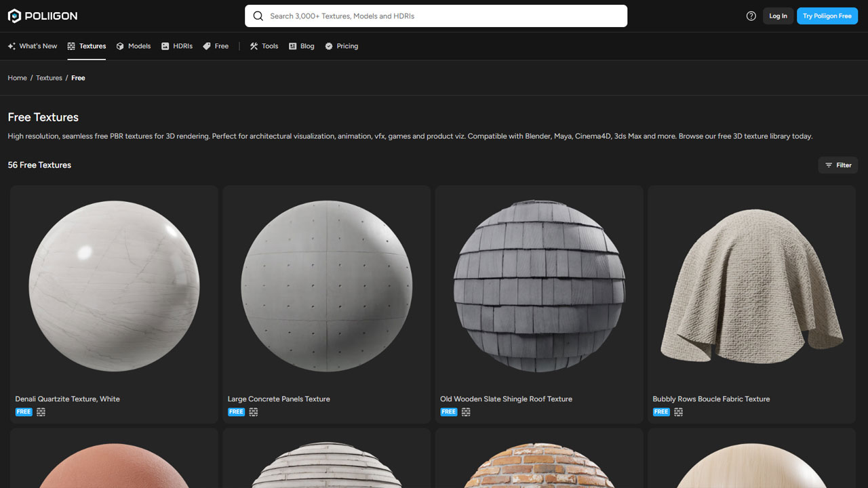Open the white horizontal siding sphere thumbnail
868x488 pixels.
[x=327, y=466]
